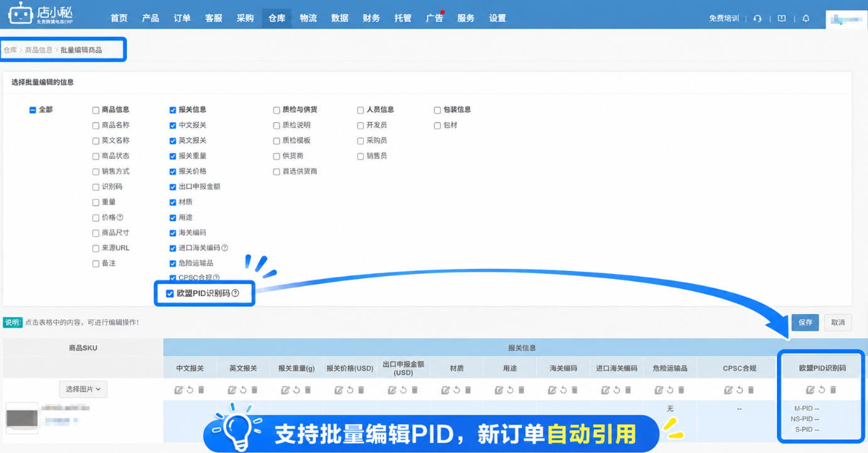The height and width of the screenshot is (453, 868).
Task: Go to the 订单 menu
Action: coord(182,18)
